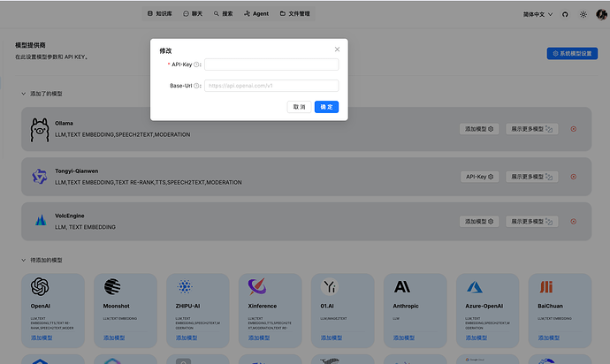Click 添加模型 link under Azure-OpenAI
Image resolution: width=610 pixels, height=364 pixels.
pyautogui.click(x=477, y=337)
